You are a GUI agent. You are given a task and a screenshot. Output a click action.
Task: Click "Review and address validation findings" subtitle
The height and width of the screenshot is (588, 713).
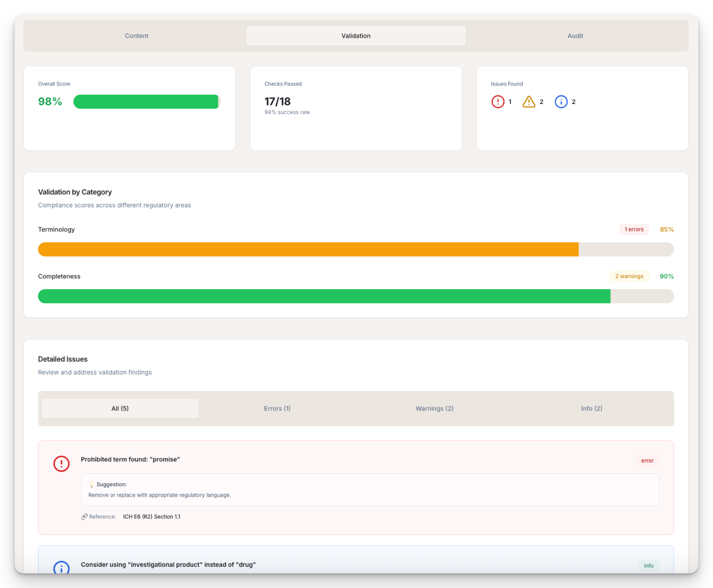point(95,372)
